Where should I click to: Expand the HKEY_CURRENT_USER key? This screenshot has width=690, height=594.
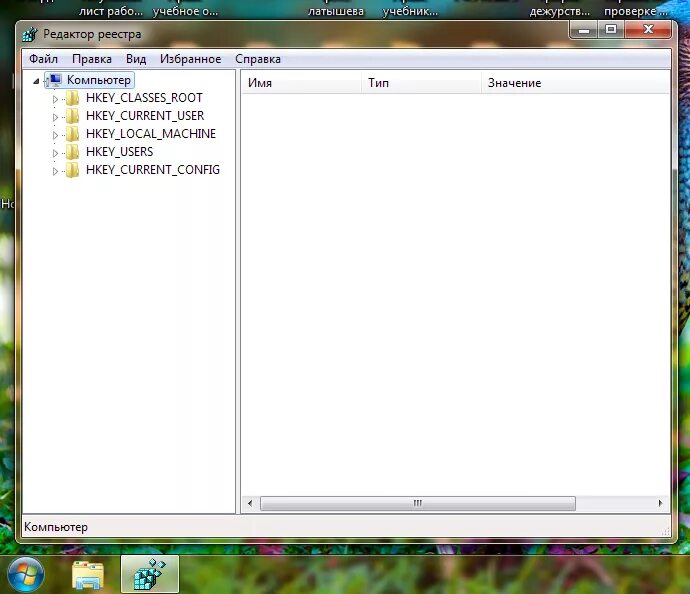click(55, 117)
